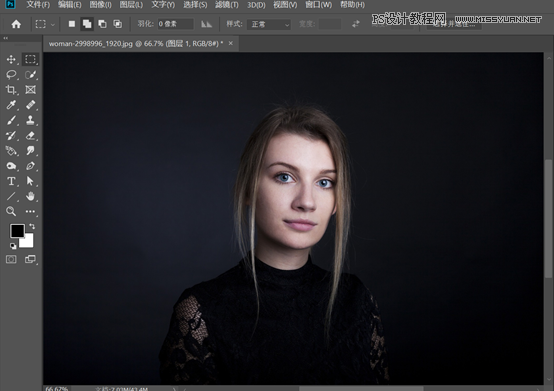The image size is (554, 391).
Task: Select the History Brush tool
Action: pos(11,135)
